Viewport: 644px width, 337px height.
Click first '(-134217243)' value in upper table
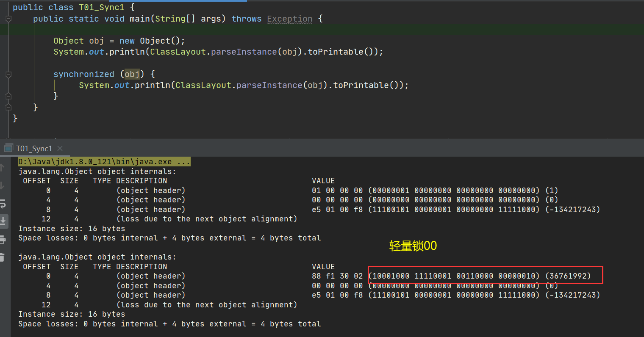pyautogui.click(x=573, y=210)
